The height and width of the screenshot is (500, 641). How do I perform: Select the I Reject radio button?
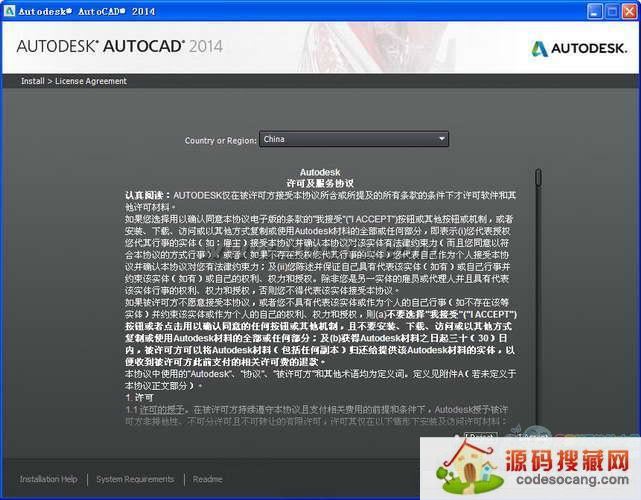coord(459,436)
